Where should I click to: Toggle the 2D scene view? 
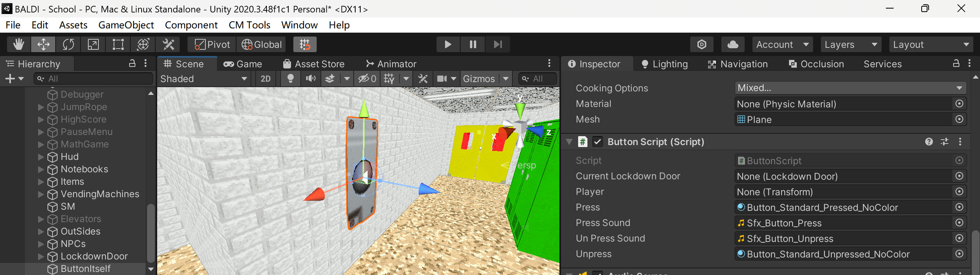coord(265,79)
